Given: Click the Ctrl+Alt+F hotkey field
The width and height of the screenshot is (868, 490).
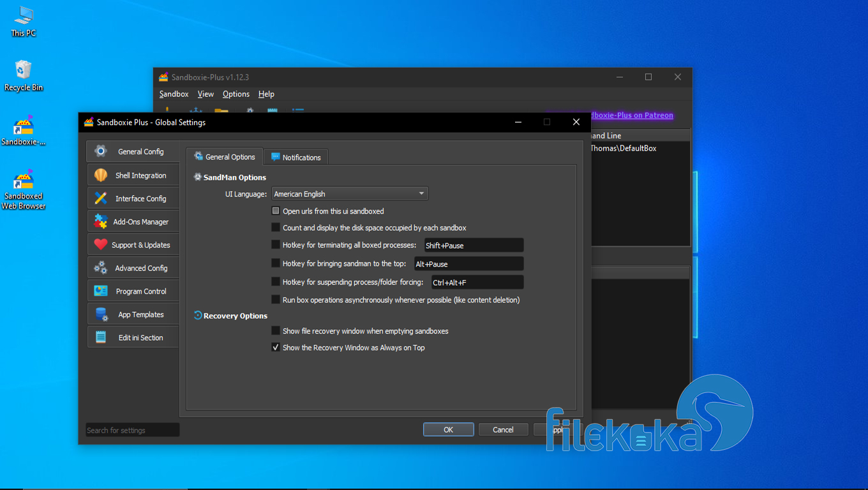Looking at the screenshot, I should pos(477,282).
